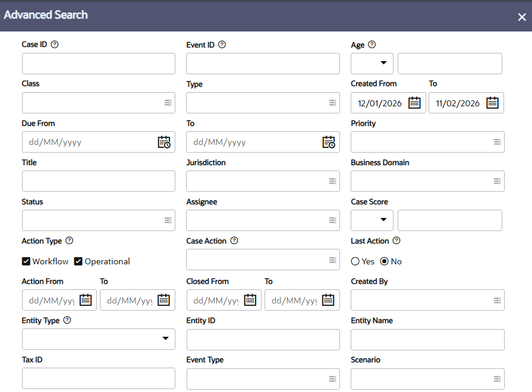This screenshot has width=532, height=392.
Task: Expand the Entity Type dropdown
Action: (167, 339)
